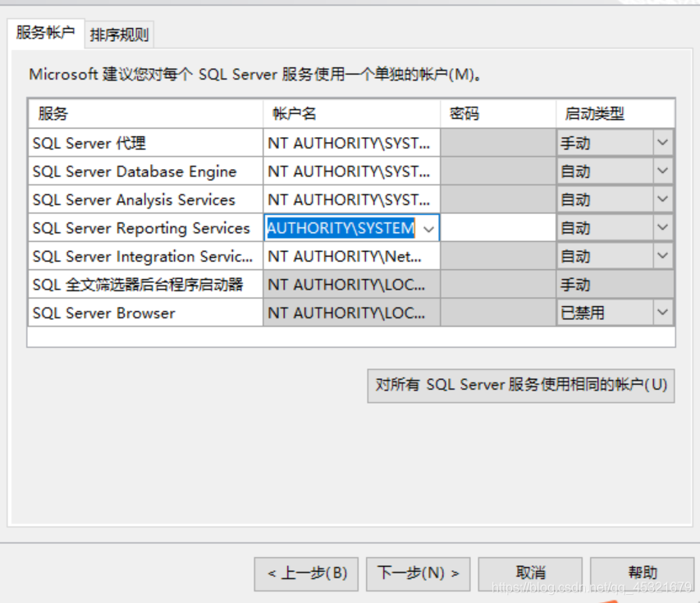Expand account name dropdown arrow for Reporting Services
This screenshot has height=603, width=700.
coord(428,229)
